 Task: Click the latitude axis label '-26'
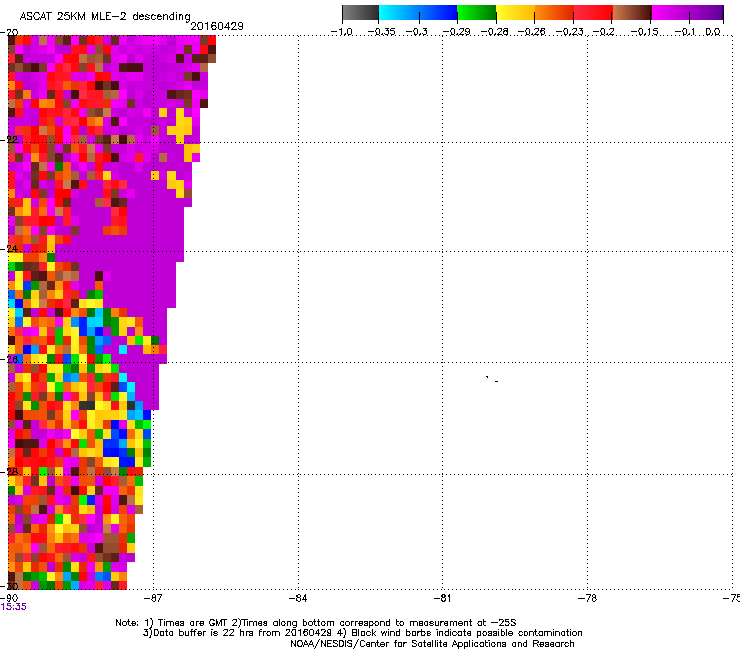point(9,359)
